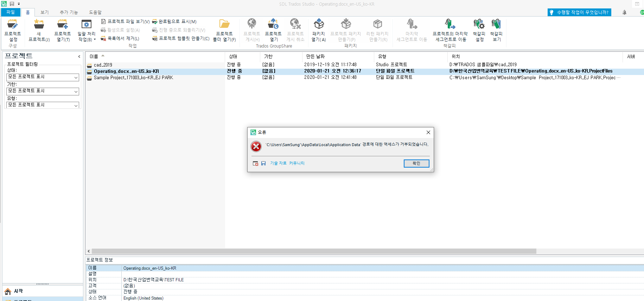This screenshot has width=644, height=301.
Task: Open 기술 자료 link in dialog
Action: (x=278, y=163)
